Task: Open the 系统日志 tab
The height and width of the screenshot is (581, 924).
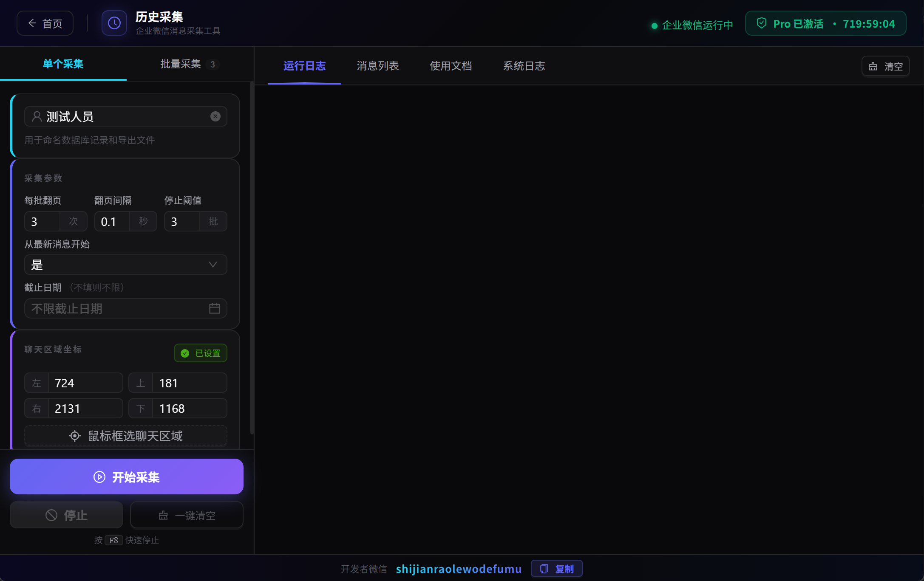Action: pyautogui.click(x=524, y=66)
